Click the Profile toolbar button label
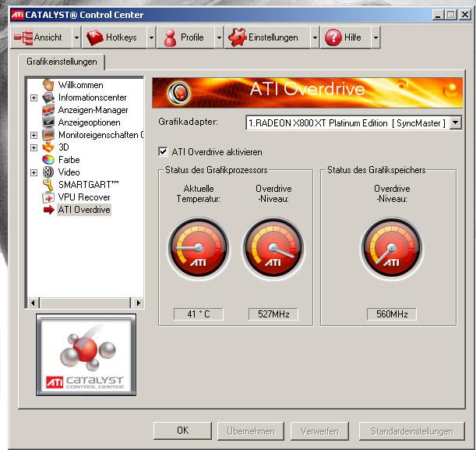This screenshot has width=476, height=450. (x=192, y=37)
